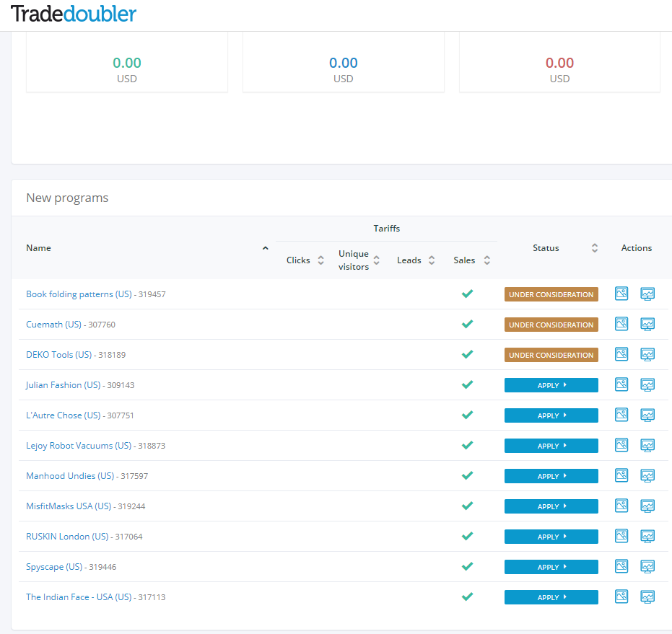Open the Book folding patterns (US) program link
The height and width of the screenshot is (634, 672).
pos(79,294)
